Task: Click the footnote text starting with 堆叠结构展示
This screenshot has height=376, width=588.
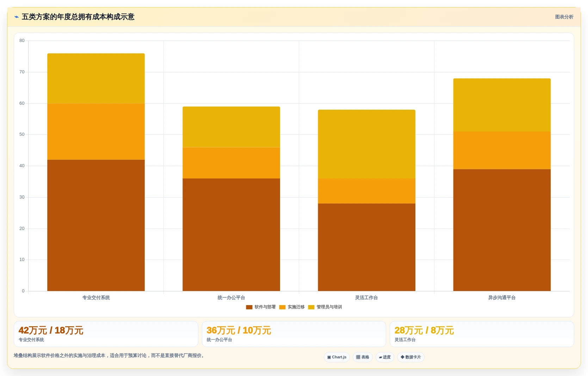Action: (x=110, y=356)
